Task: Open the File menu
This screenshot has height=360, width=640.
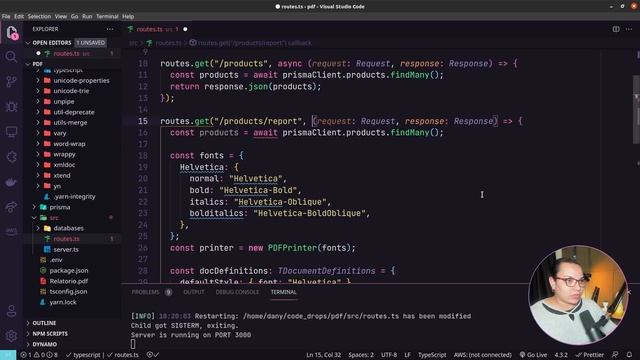Action: coord(6,16)
